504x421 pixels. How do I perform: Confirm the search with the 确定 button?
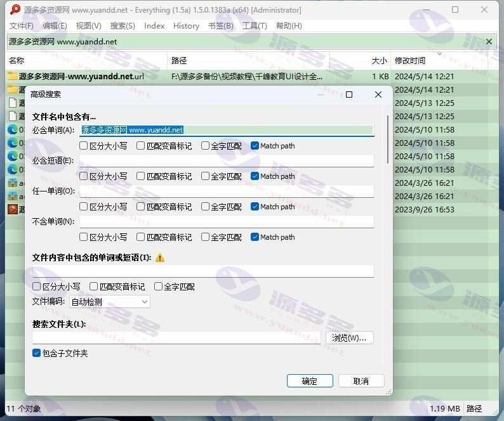[310, 381]
